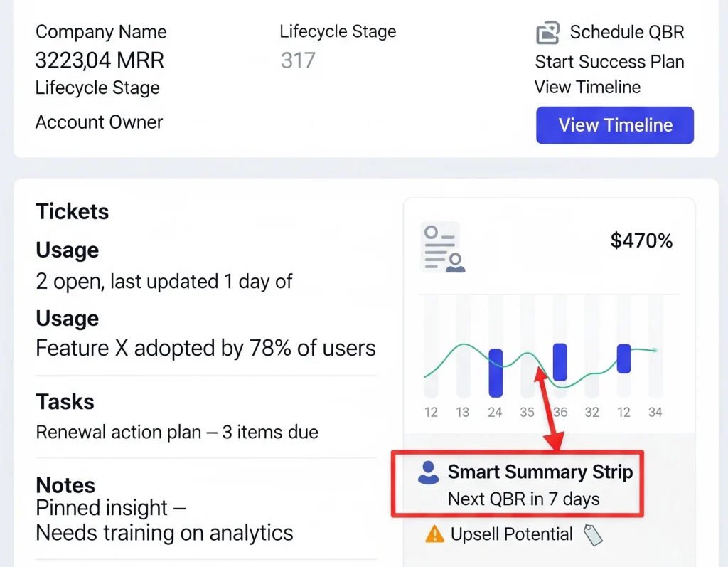Viewport: 728px width, 567px height.
Task: Click the orange warning icon by Upsell Potential
Action: [x=434, y=534]
